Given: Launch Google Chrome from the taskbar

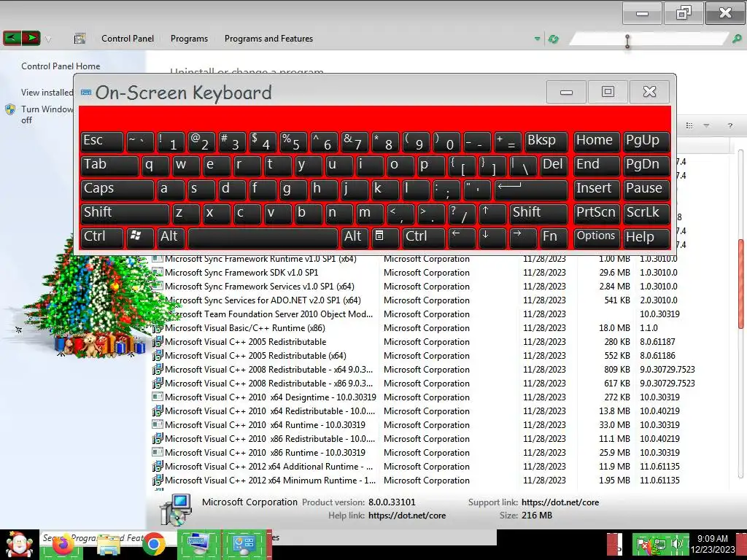Looking at the screenshot, I should pyautogui.click(x=153, y=545).
